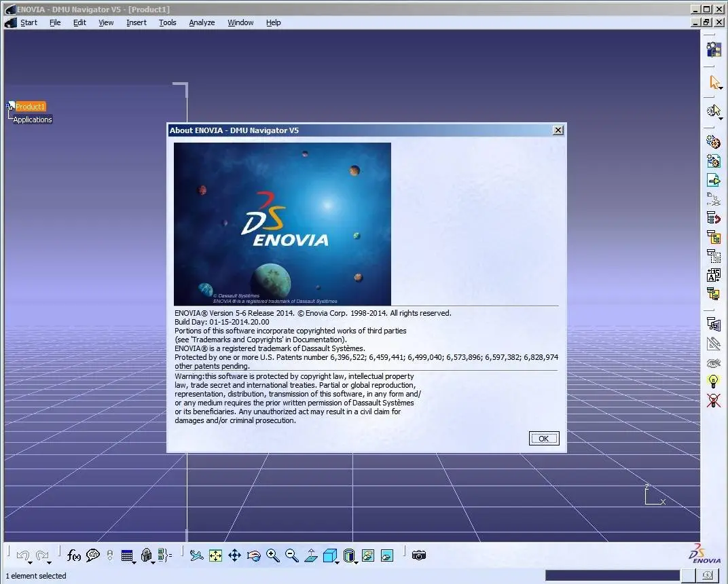Open the View menu

106,22
